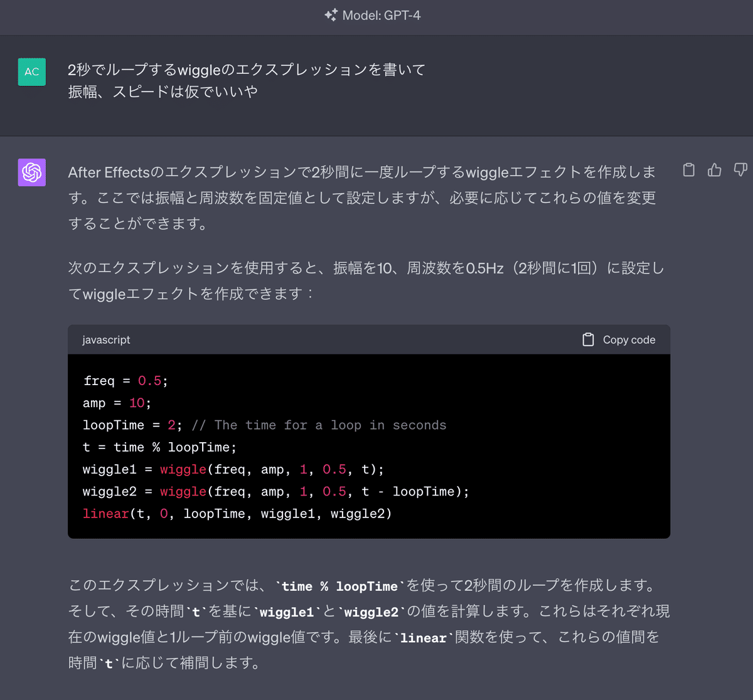Click the Copy code button

619,339
